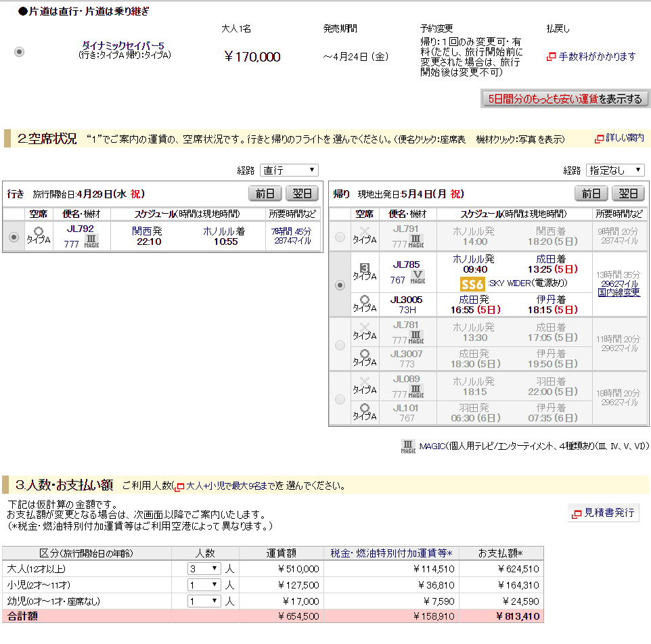Show the cheapest fares for 5 days

[x=564, y=99]
